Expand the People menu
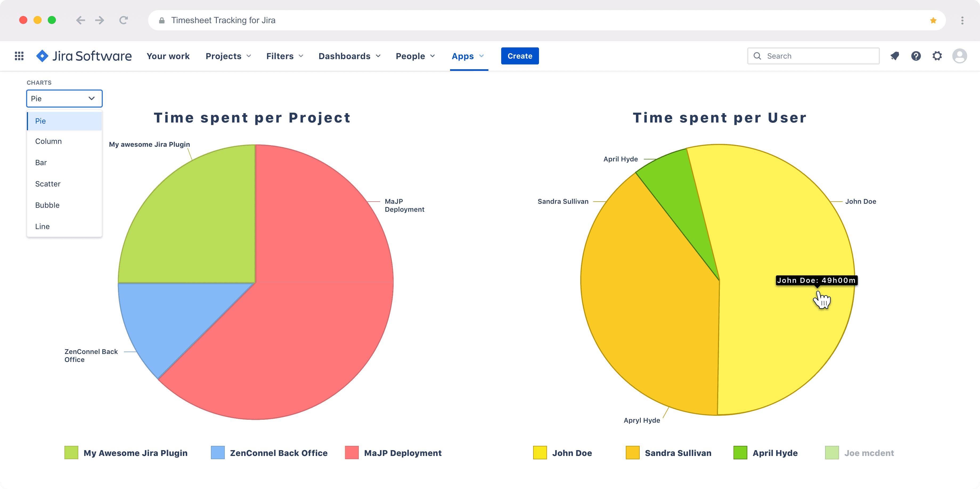This screenshot has height=489, width=980. (415, 56)
